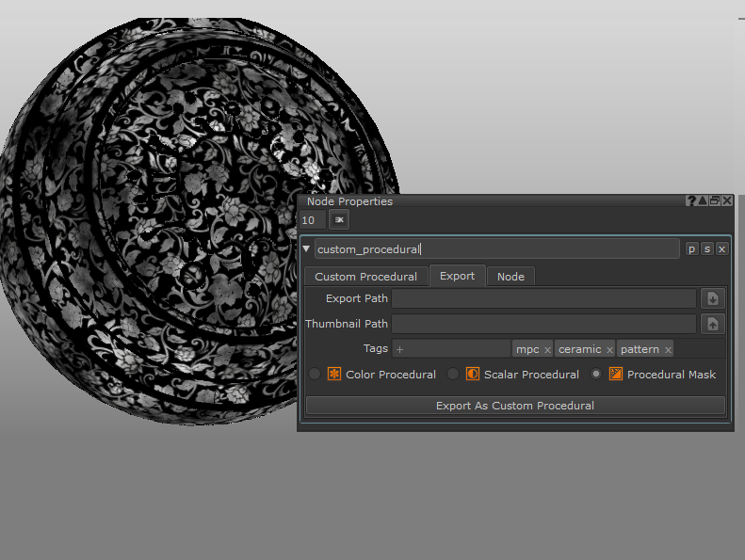Remove the 'mpc' tag
The height and width of the screenshot is (560, 745).
pos(547,350)
